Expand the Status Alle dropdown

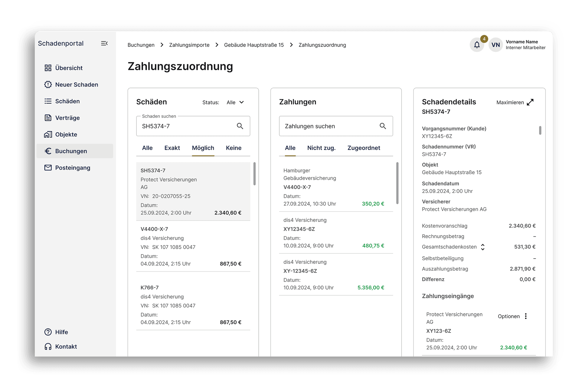pos(235,102)
